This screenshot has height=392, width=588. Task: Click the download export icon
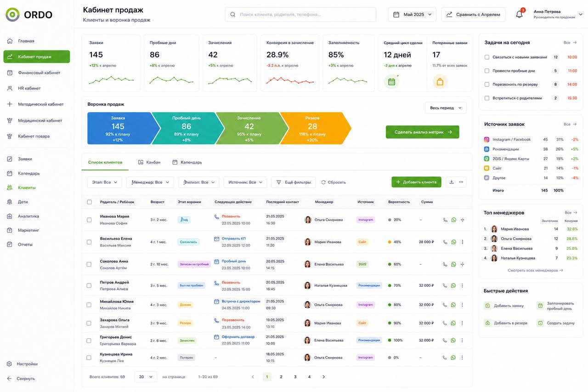tap(452, 182)
